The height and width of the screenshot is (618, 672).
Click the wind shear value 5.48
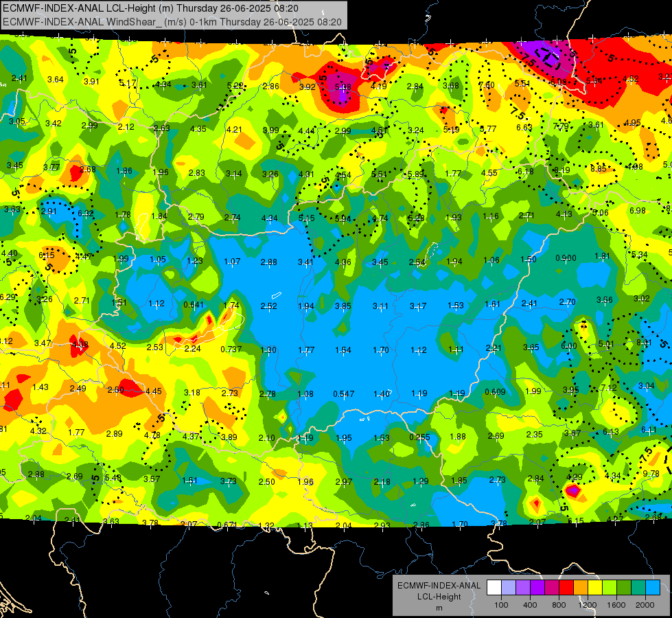(113, 477)
